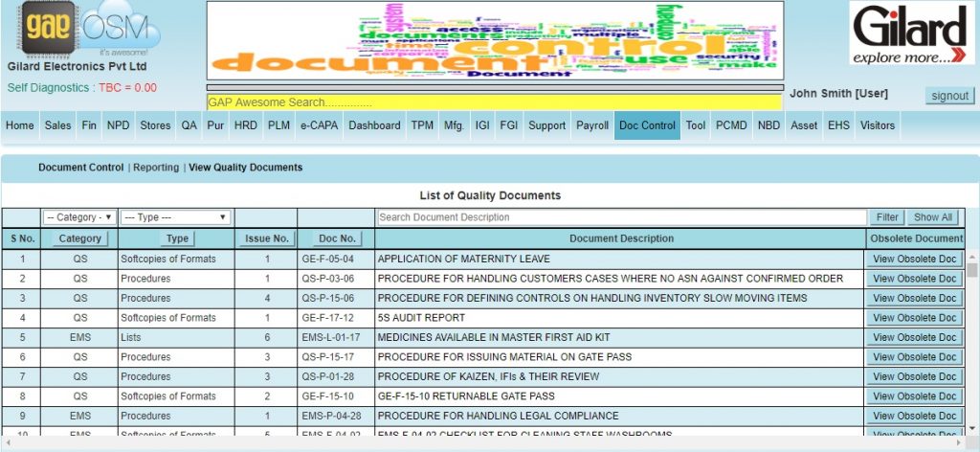Open the Fin menu
980x452 pixels.
pyautogui.click(x=89, y=125)
